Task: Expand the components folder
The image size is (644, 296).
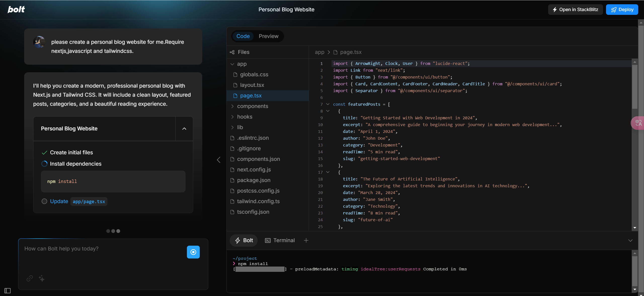Action: coord(253,106)
